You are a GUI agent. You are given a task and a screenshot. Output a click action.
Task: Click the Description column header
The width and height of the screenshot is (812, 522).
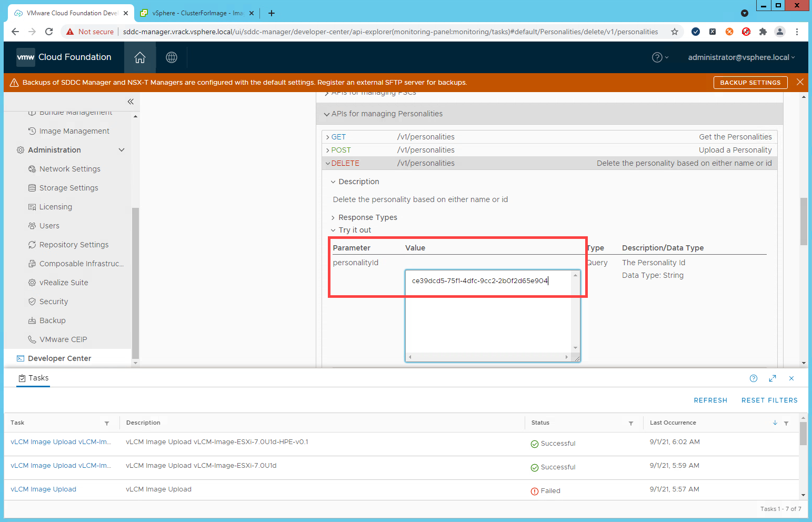point(143,423)
